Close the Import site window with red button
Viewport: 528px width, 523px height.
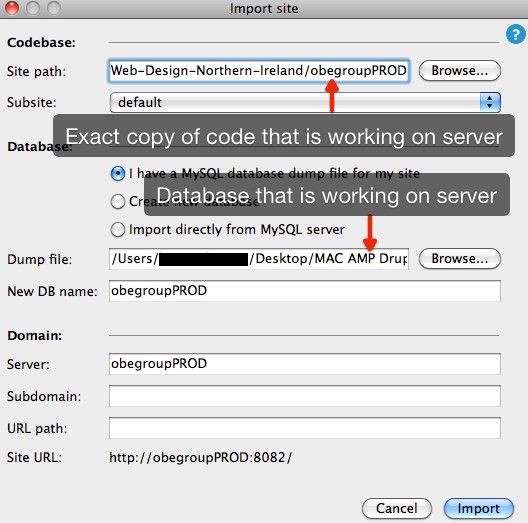click(x=12, y=7)
